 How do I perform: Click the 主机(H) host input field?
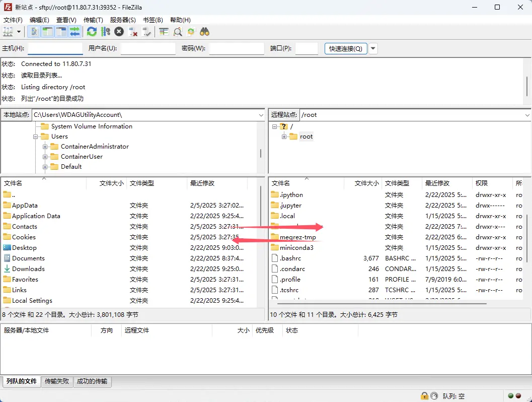(55, 49)
